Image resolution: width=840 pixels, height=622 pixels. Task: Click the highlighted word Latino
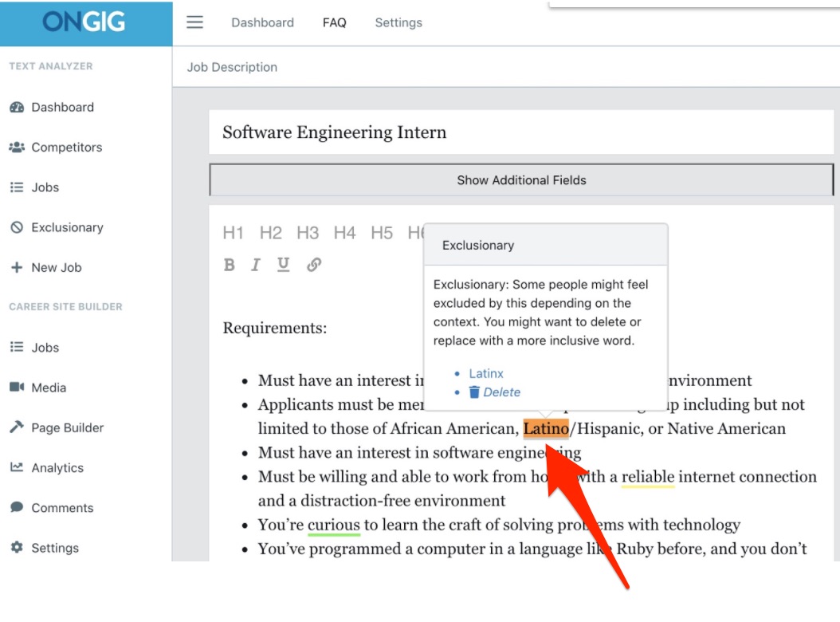(x=546, y=429)
